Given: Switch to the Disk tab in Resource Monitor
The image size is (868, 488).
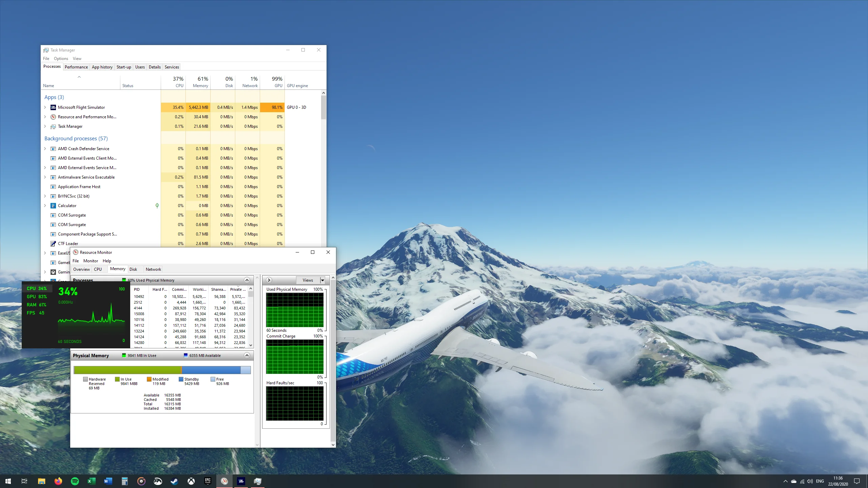Looking at the screenshot, I should point(133,269).
